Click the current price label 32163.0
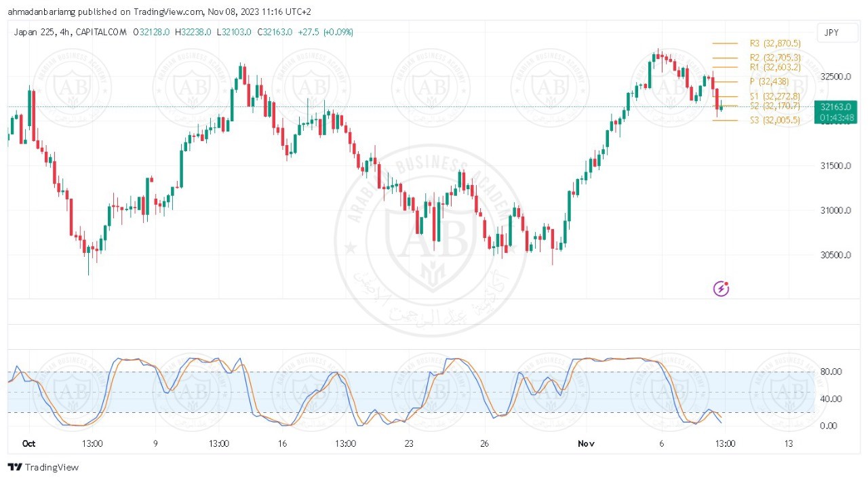This screenshot has width=868, height=480. 837,107
